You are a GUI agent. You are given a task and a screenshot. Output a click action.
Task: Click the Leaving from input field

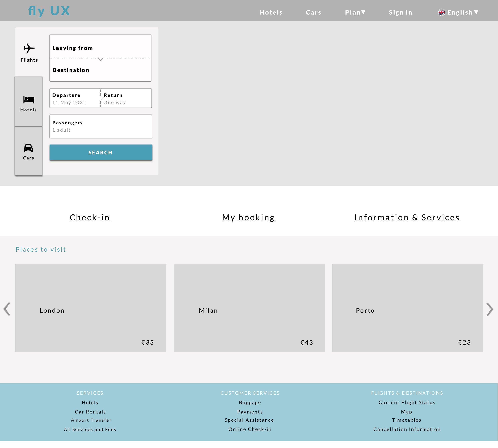tap(100, 47)
